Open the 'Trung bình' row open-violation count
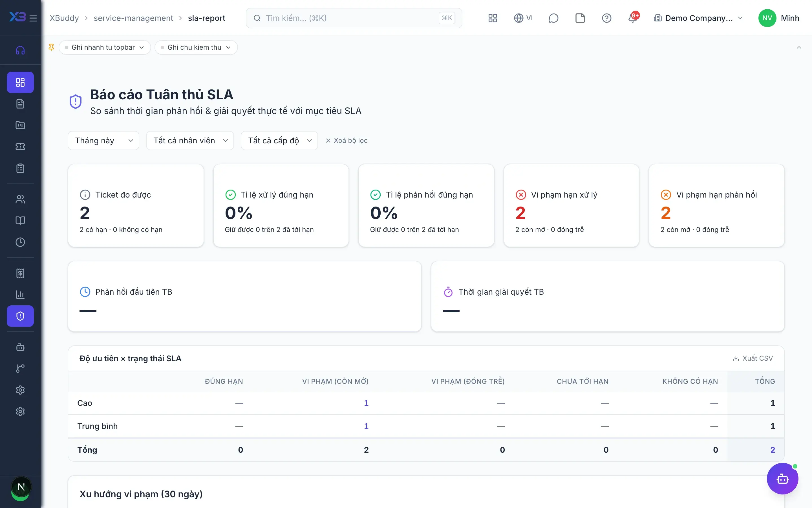Screen dimensions: 812x508 coord(366,426)
